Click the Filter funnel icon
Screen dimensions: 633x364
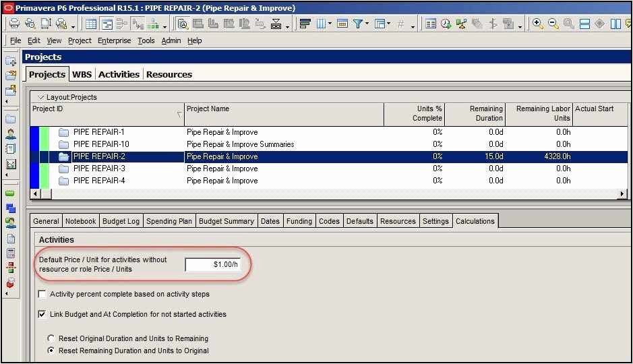point(358,24)
